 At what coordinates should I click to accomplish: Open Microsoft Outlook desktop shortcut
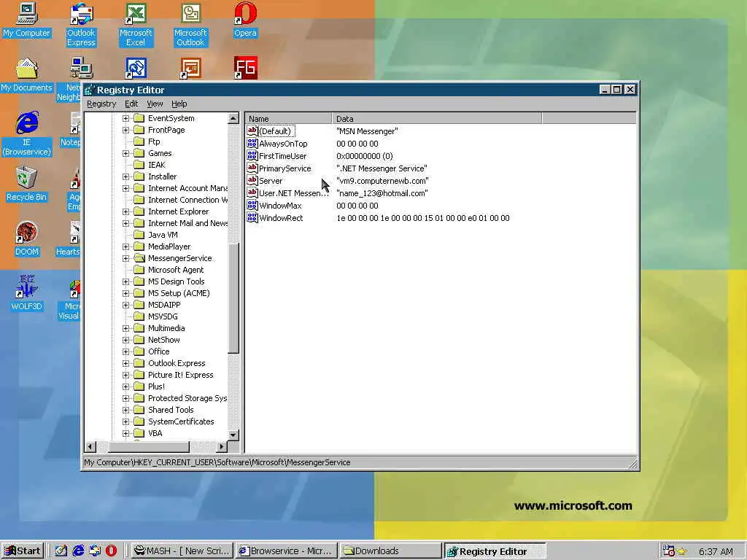pos(190,25)
